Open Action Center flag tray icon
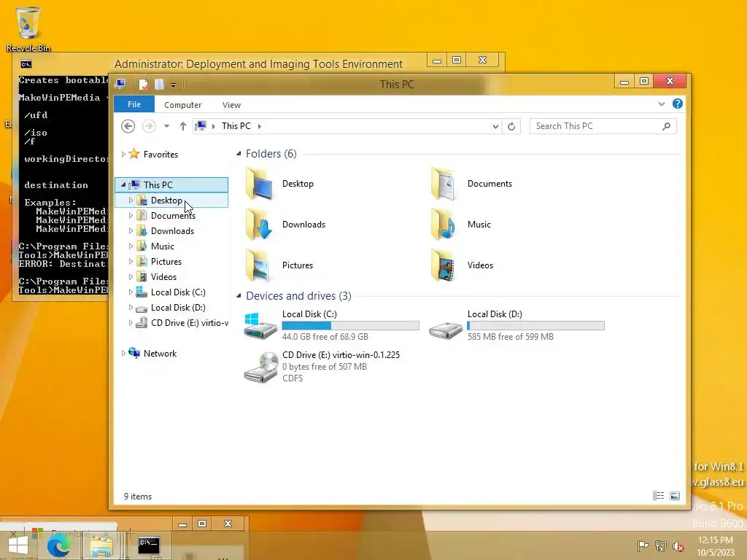The image size is (747, 560). pyautogui.click(x=643, y=545)
